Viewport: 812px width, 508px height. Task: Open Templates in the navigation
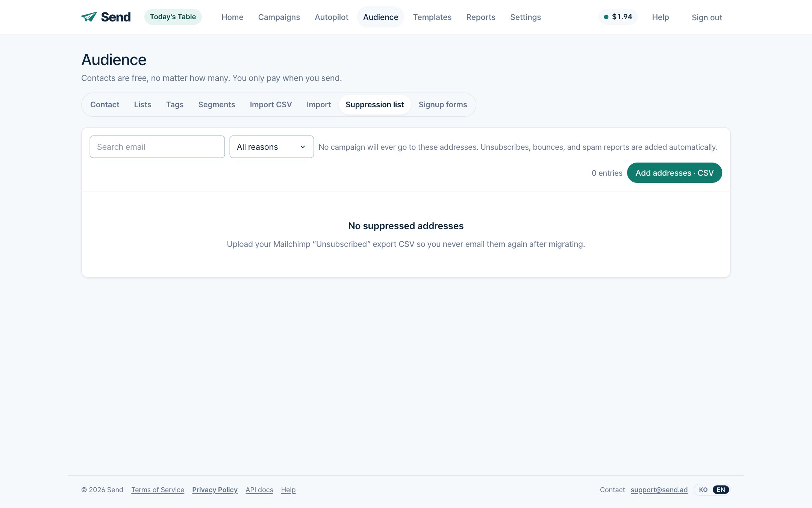[432, 17]
